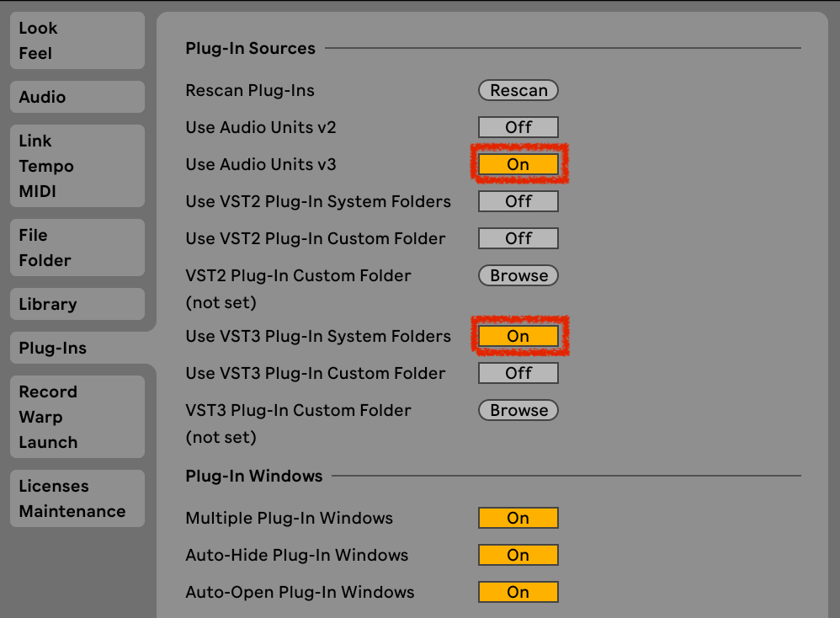Go to the Library preferences tab
The height and width of the screenshot is (618, 840).
(x=77, y=304)
